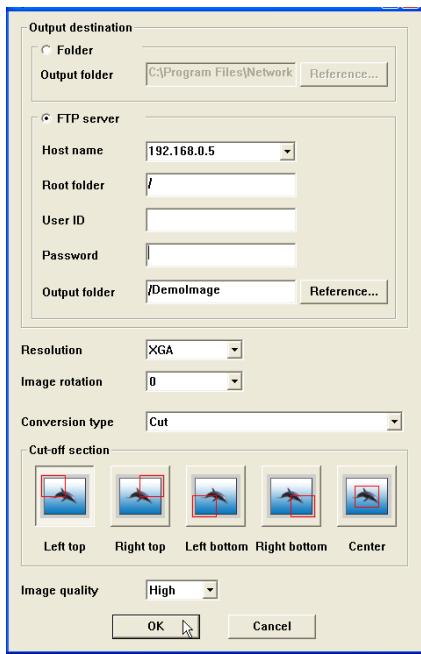Select the Center cut-off section icon

367,496
